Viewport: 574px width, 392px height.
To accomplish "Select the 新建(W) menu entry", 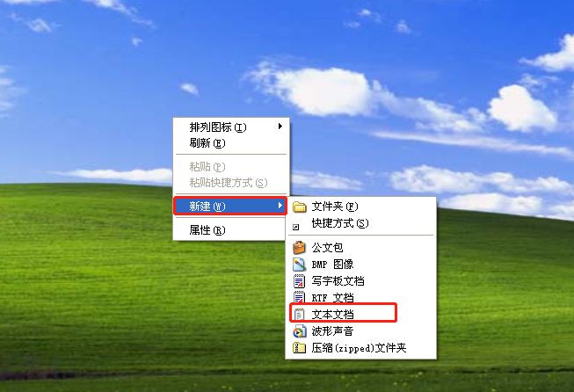I will coord(230,206).
